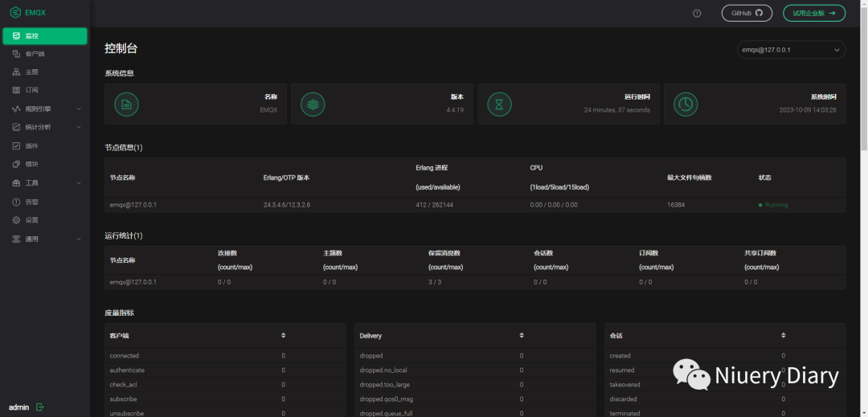Click the discarded session metric row
This screenshot has height=417, width=868.
[725, 399]
